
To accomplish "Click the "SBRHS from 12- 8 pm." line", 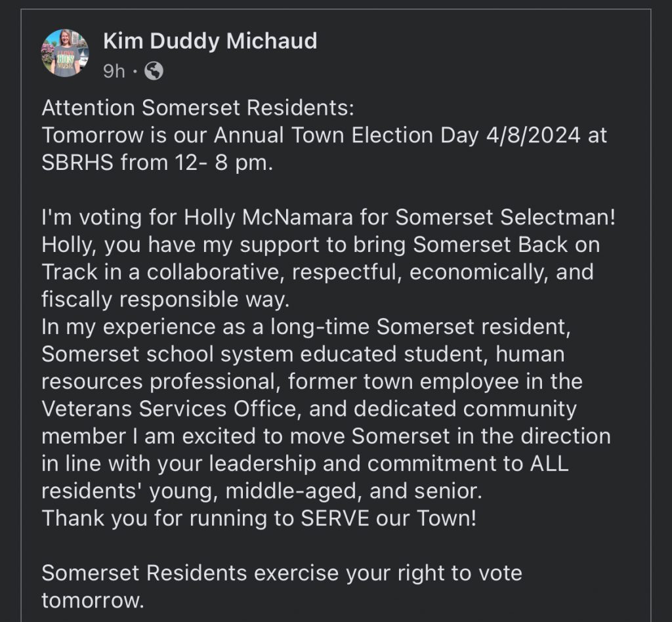I will 156,163.
